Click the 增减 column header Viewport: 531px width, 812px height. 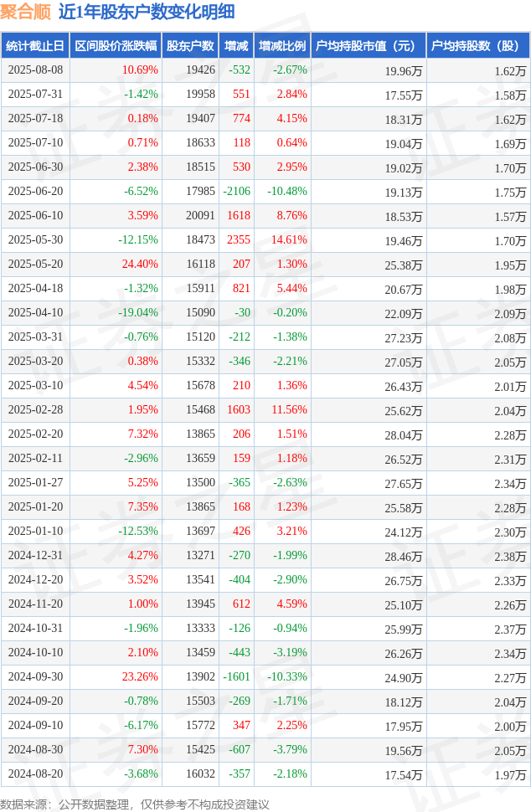(x=236, y=45)
